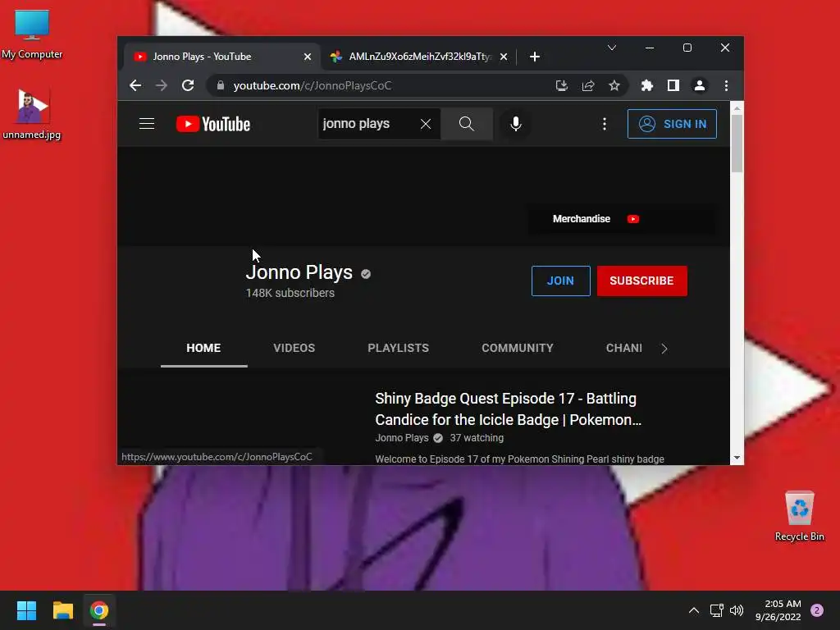Click the Welcome to Episode 17 description
The height and width of the screenshot is (630, 840).
(519, 459)
